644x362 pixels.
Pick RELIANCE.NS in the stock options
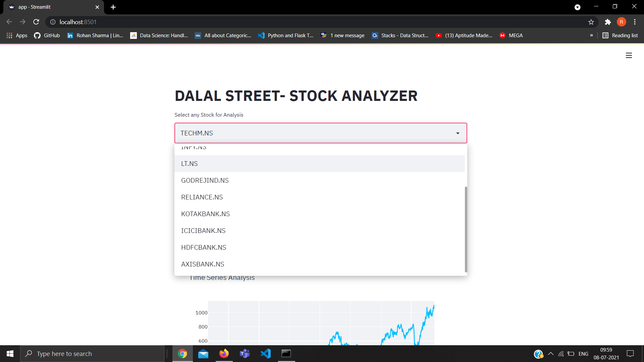[x=320, y=197]
